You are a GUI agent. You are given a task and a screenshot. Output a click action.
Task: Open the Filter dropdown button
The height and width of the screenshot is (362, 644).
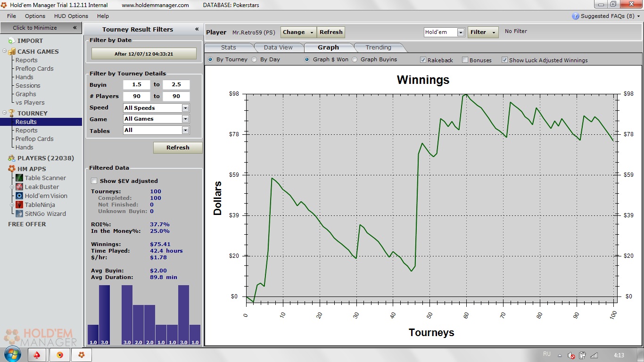483,32
